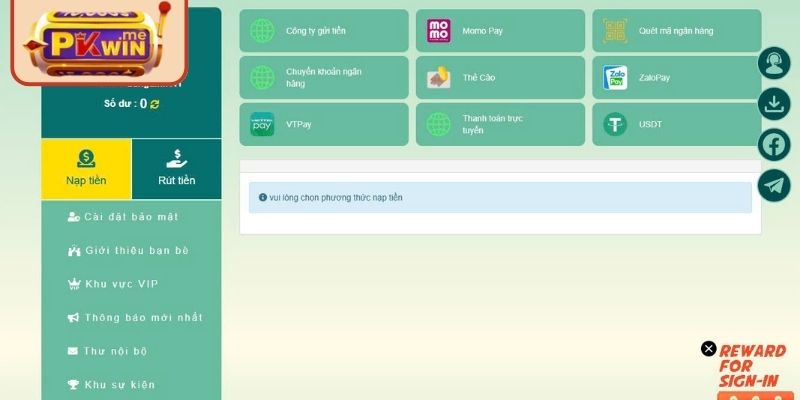Select USDT deposit option
Screen dimensions: 800x400
[x=676, y=125]
